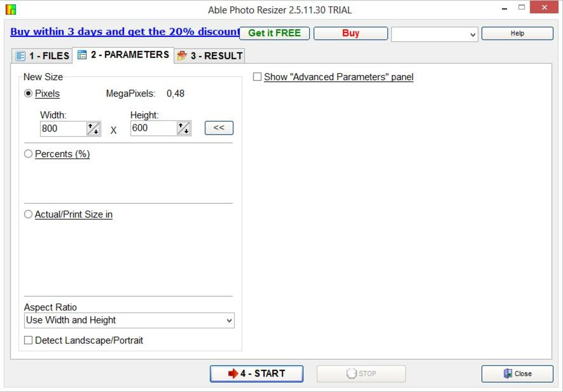563x392 pixels.
Task: Switch to the 2 - PARAMETERS tab
Action: coord(123,54)
